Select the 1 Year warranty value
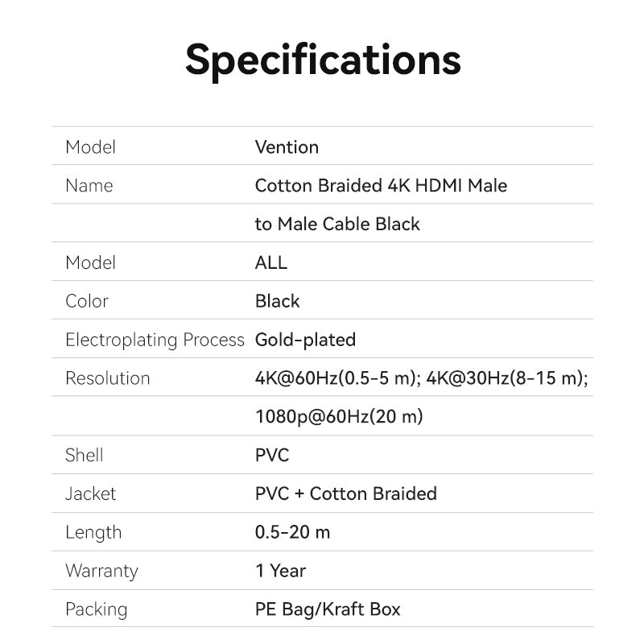The height and width of the screenshot is (644, 644). (280, 571)
